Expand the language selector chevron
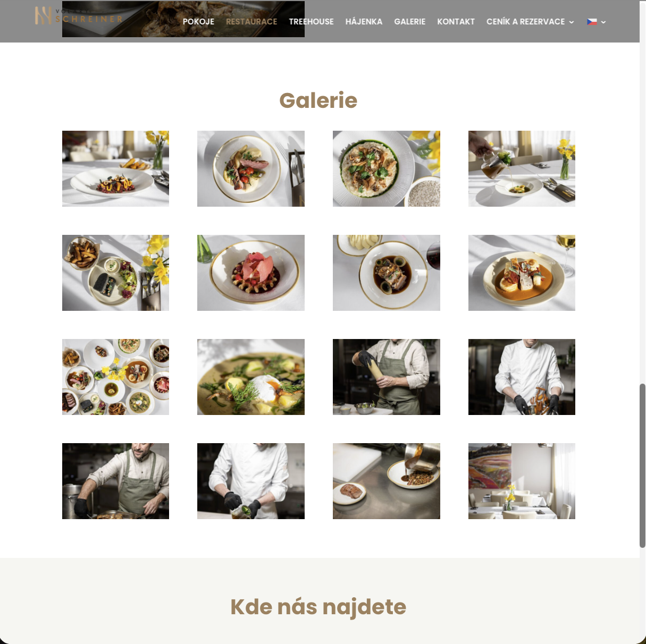Viewport: 646px width, 644px height. pos(603,22)
